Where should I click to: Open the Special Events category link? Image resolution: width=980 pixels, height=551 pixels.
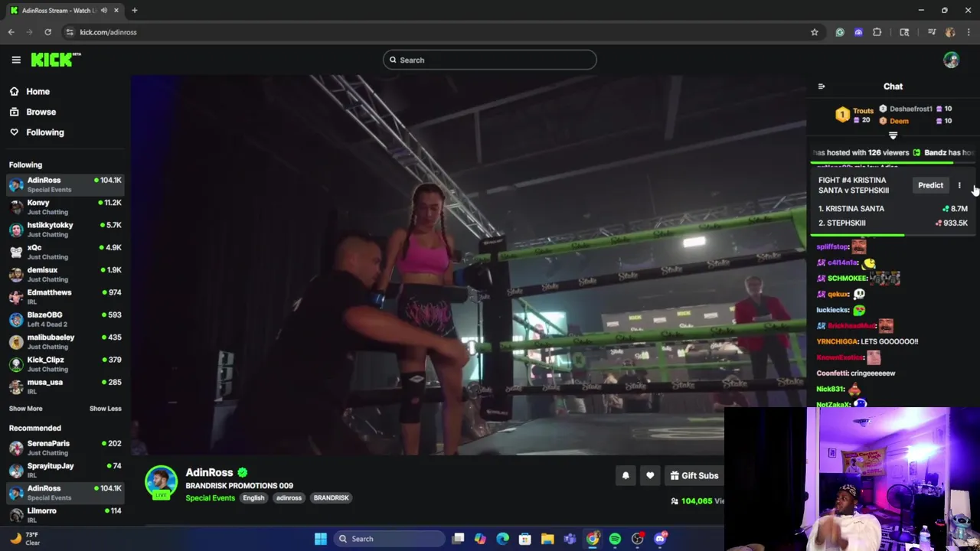[x=210, y=498]
